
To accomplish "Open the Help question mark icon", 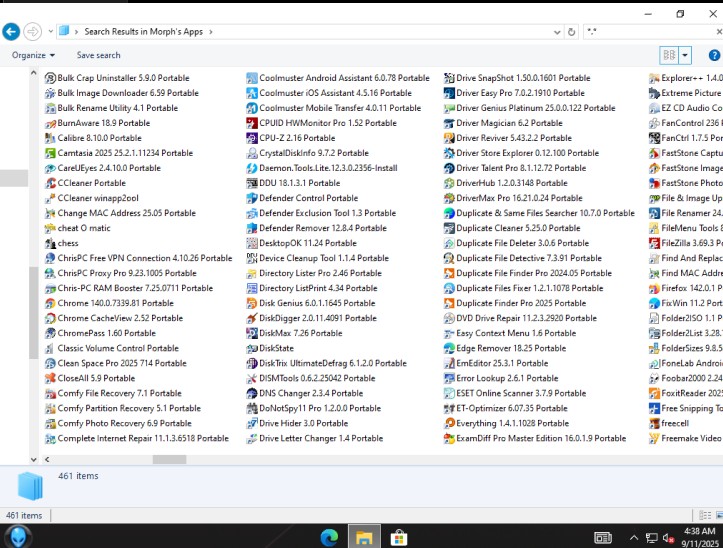I will point(714,55).
